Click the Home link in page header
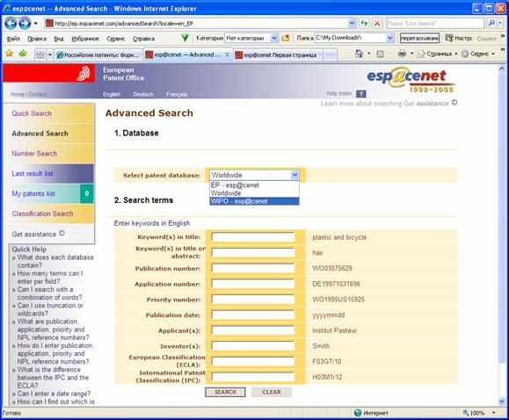 coord(18,94)
